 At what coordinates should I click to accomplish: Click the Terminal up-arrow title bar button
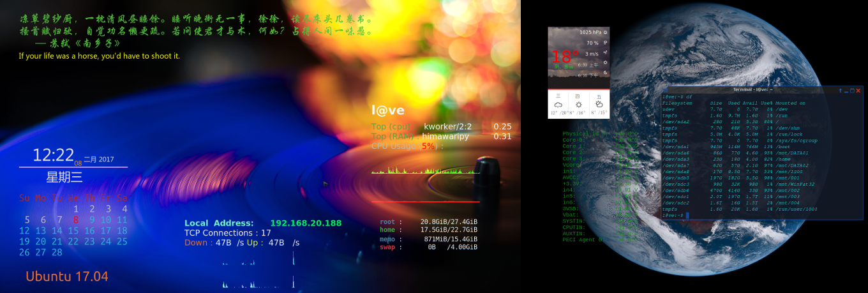pyautogui.click(x=841, y=91)
